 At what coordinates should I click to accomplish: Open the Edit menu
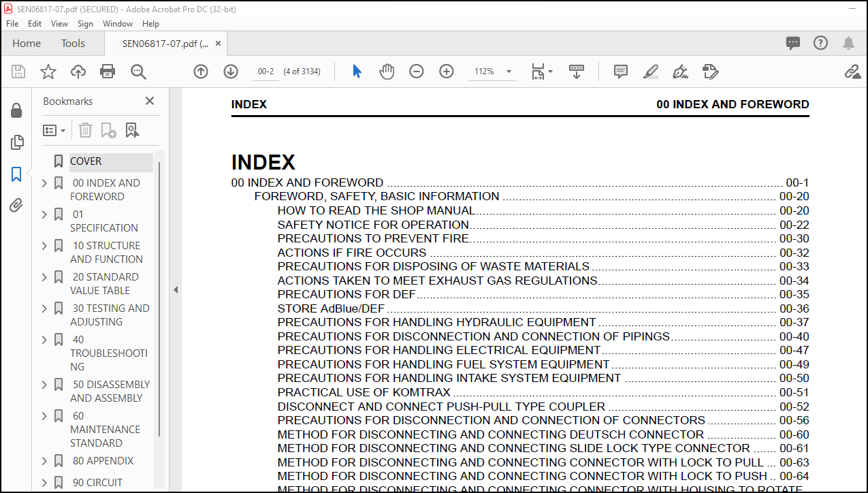(x=35, y=23)
